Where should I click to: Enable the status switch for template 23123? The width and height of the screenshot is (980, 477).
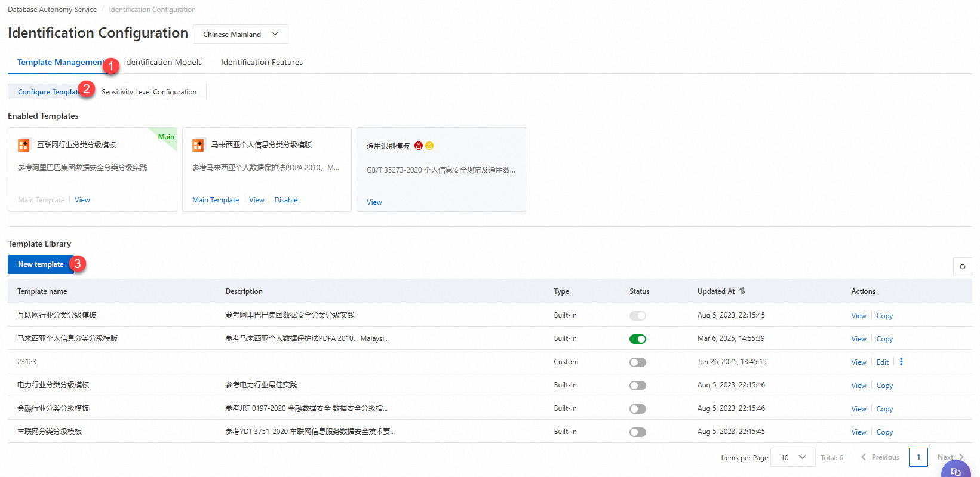point(638,362)
